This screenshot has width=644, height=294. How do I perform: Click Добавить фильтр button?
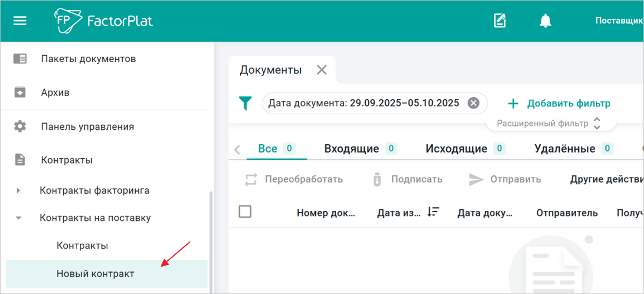coord(559,104)
